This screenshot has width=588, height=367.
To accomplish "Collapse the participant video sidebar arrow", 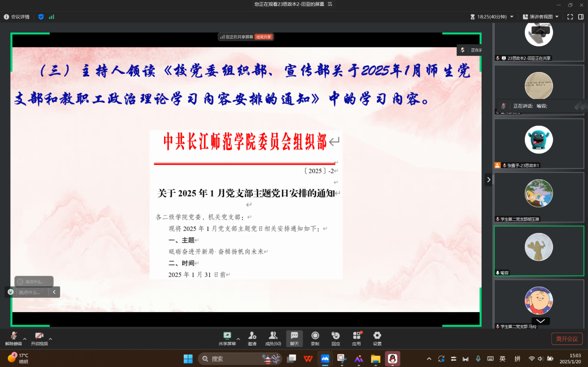I will pyautogui.click(x=488, y=179).
